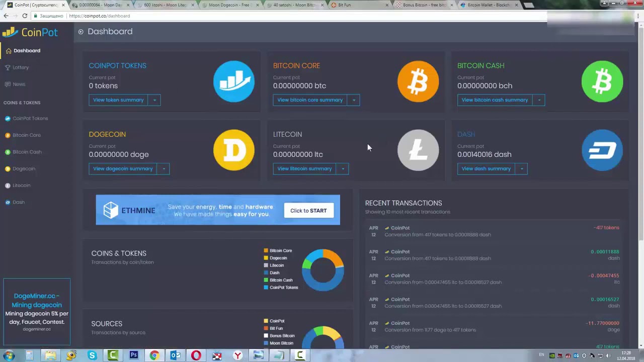Expand the bitcoin core summary dropdown arrow

pos(354,100)
